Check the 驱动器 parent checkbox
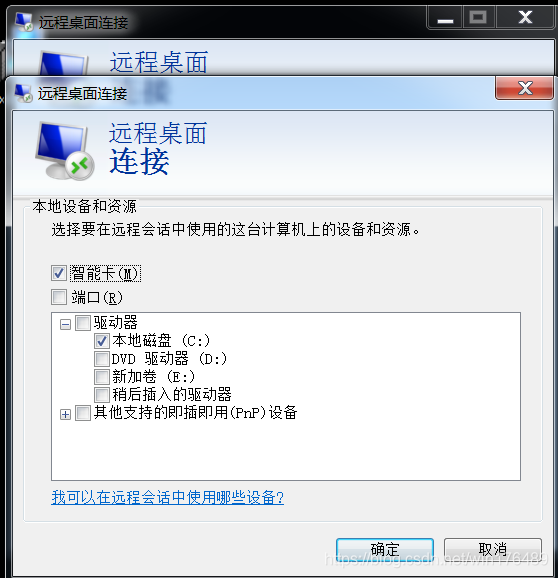558x578 pixels. pos(83,323)
